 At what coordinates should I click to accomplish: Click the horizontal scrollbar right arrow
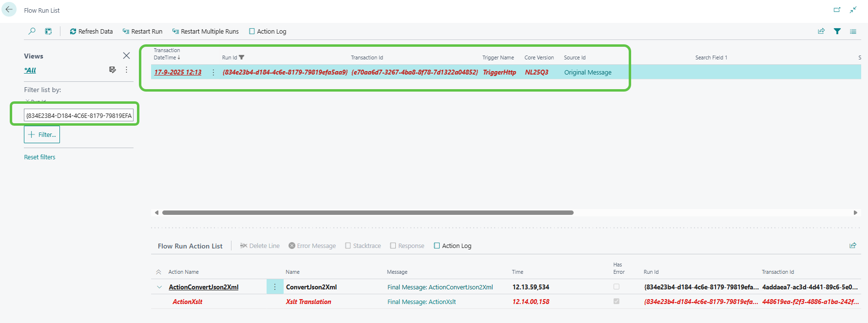[x=855, y=212]
